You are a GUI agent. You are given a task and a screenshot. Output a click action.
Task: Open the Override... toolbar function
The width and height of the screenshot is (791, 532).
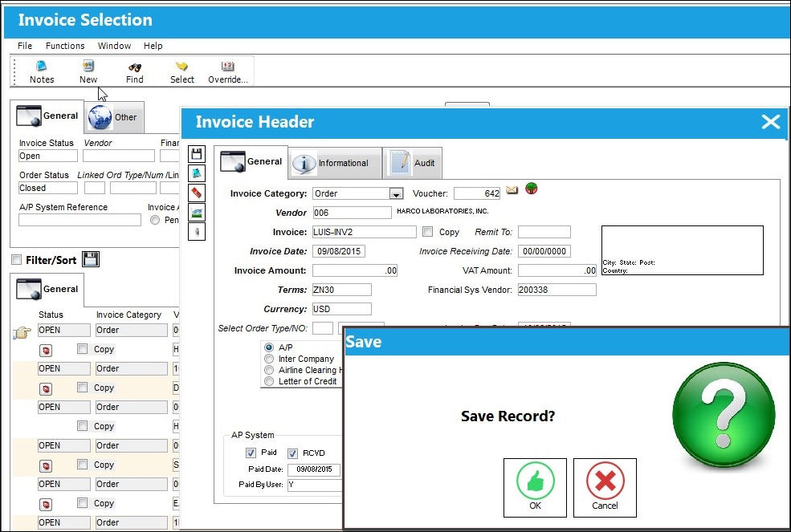[x=228, y=72]
